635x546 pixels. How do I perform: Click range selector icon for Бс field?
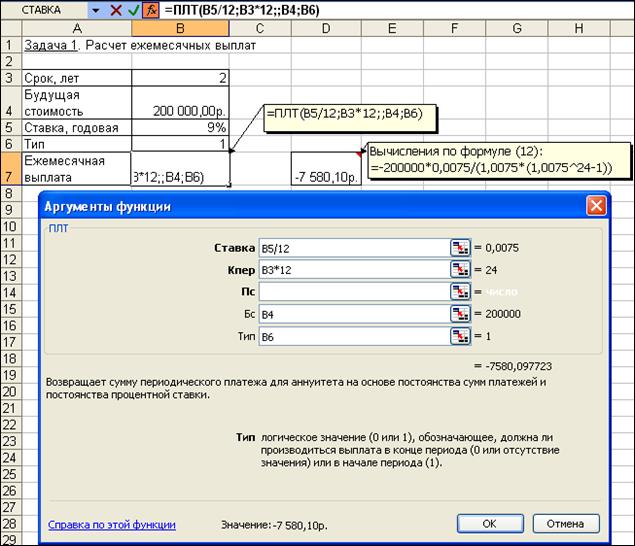[x=459, y=314]
